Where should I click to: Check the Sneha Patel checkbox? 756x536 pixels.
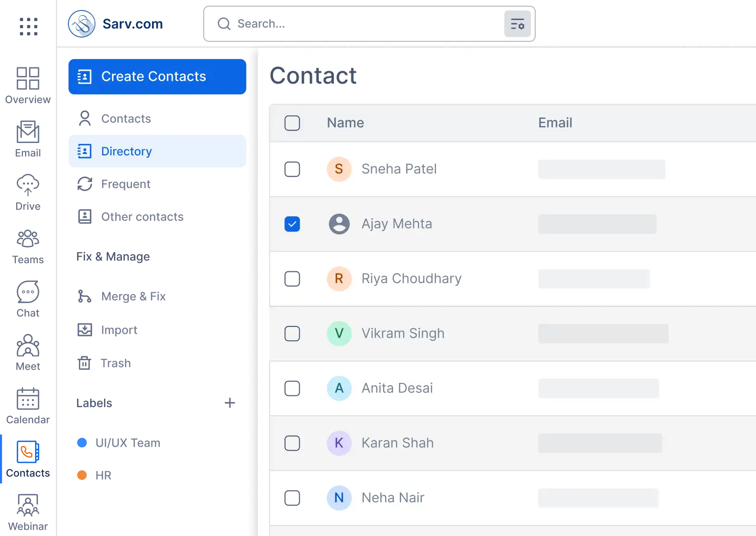click(292, 169)
